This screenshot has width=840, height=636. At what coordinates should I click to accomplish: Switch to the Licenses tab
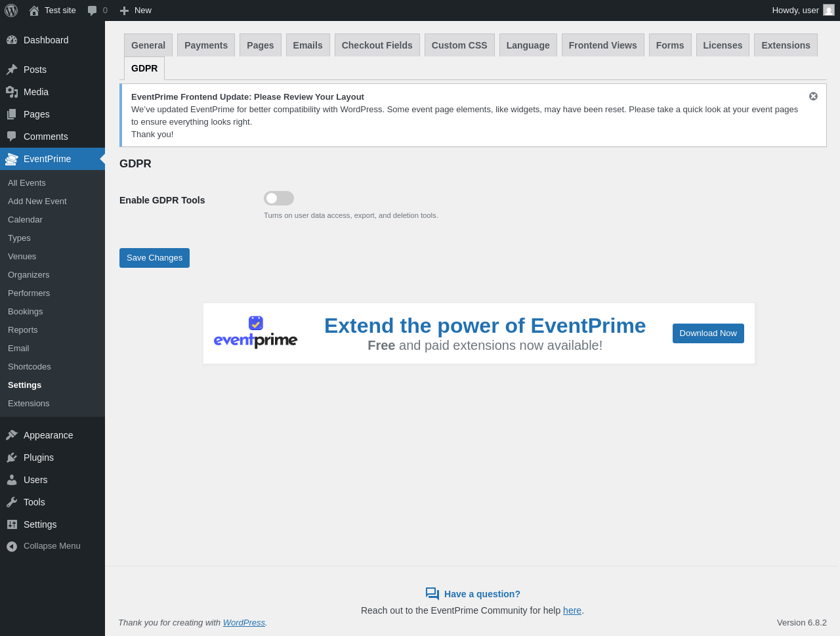[723, 45]
